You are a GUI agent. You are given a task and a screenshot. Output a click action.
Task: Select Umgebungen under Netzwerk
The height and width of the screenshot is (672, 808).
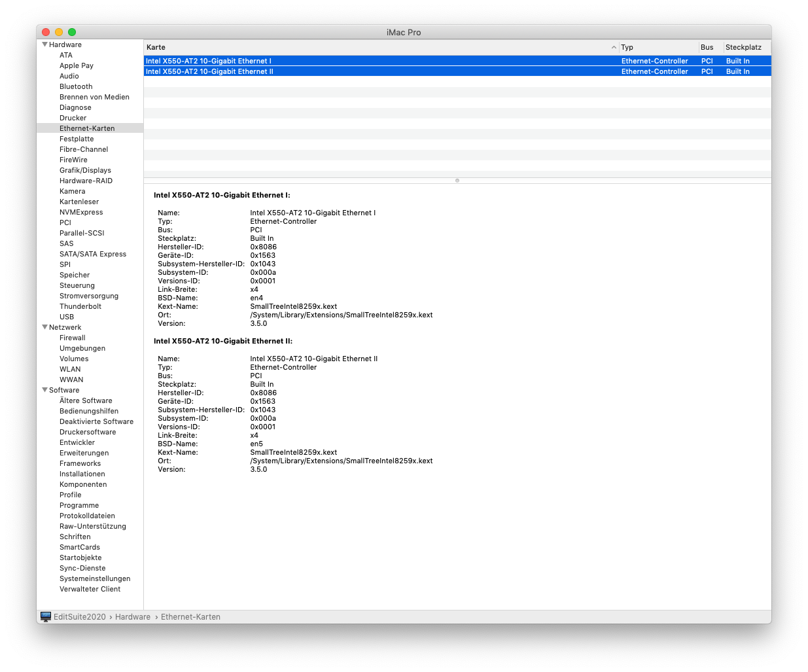(82, 348)
